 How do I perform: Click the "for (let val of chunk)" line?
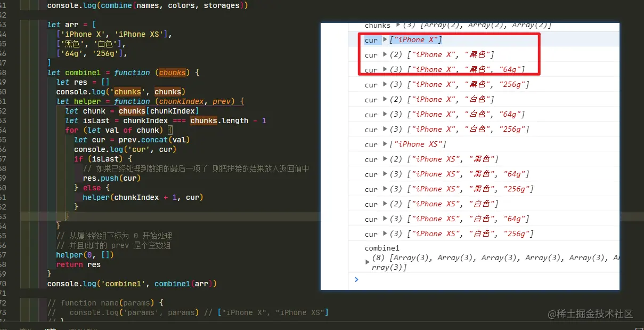click(119, 130)
